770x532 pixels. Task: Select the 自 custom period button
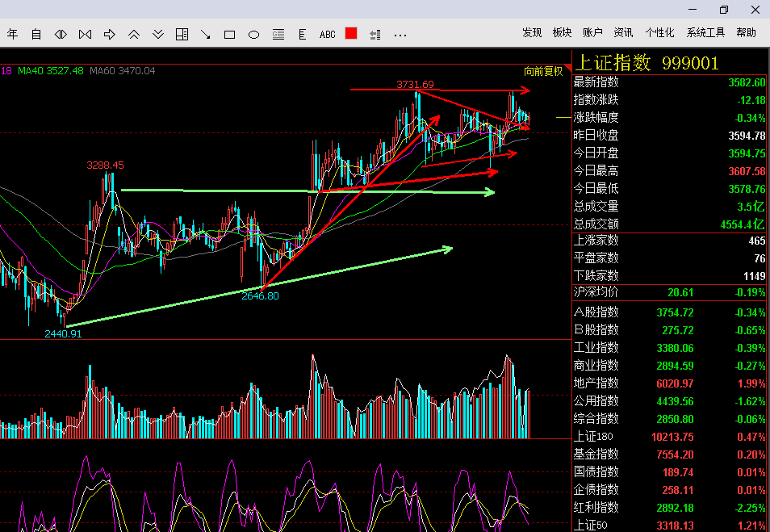coord(36,34)
